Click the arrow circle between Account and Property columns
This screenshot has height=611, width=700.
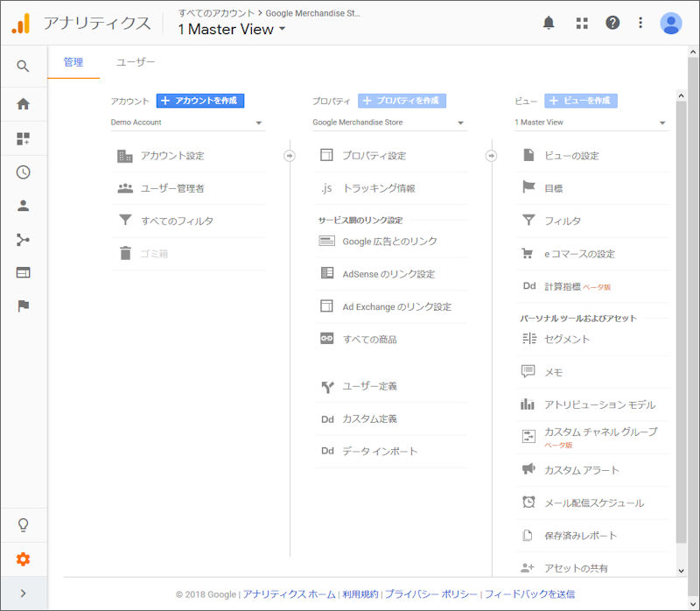click(x=290, y=156)
